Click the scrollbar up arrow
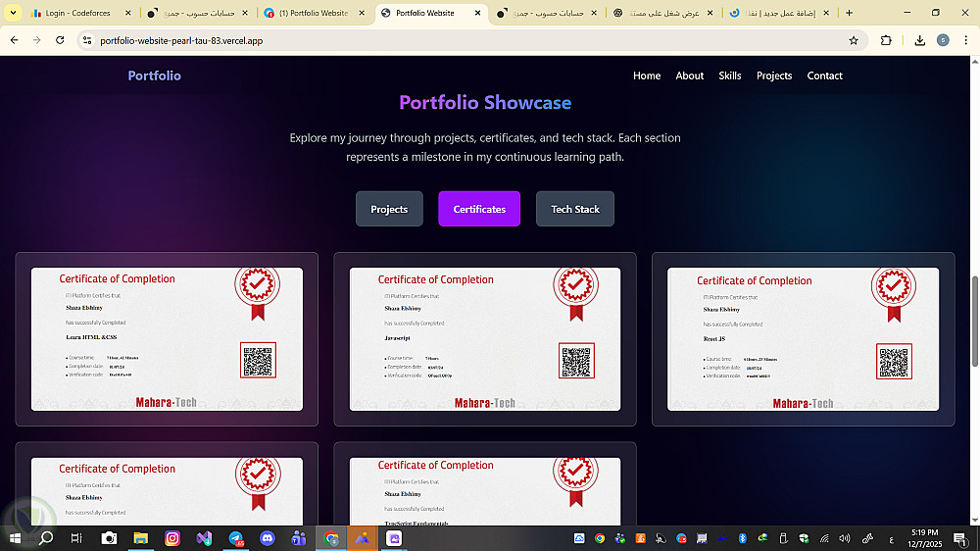980x551 pixels. (x=974, y=62)
